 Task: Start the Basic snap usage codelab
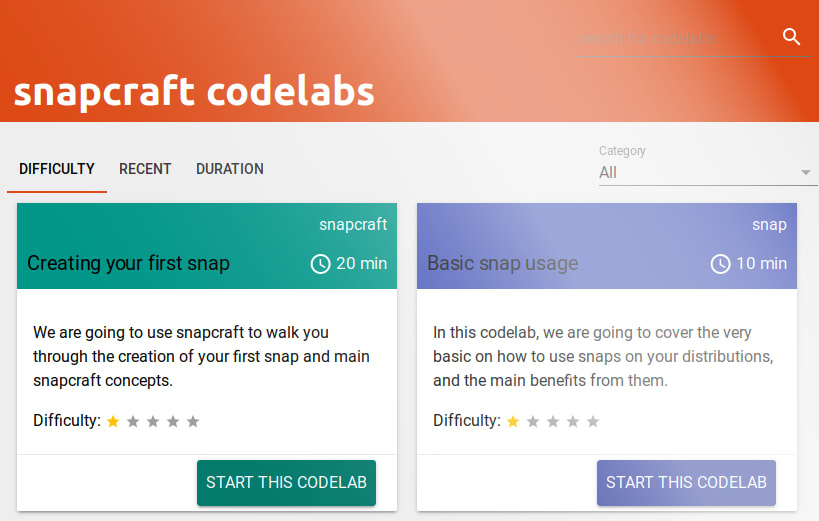(x=686, y=482)
